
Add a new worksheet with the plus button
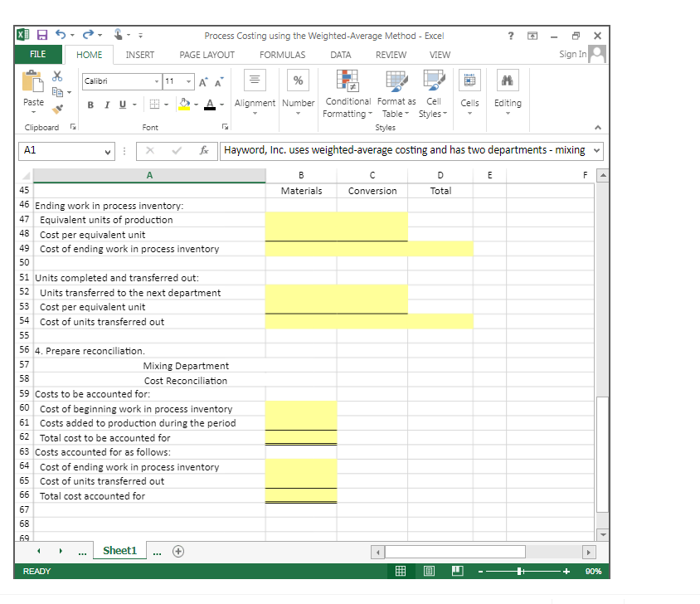coord(177,550)
